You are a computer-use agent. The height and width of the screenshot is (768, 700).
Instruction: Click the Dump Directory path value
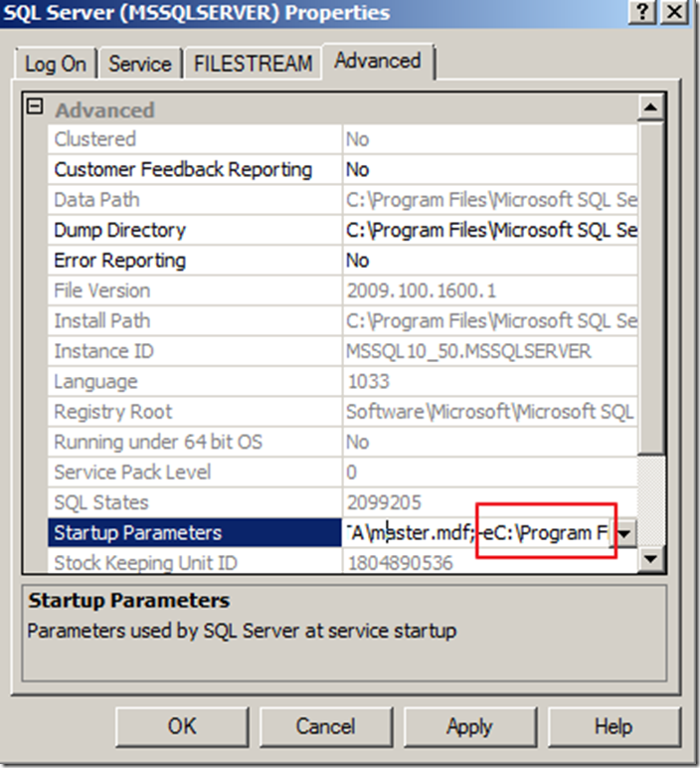[491, 230]
